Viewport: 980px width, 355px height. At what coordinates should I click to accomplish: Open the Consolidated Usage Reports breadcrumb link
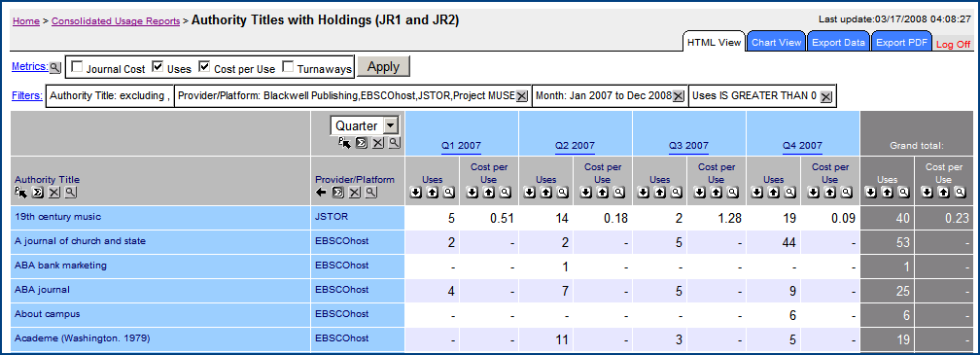pyautogui.click(x=116, y=20)
